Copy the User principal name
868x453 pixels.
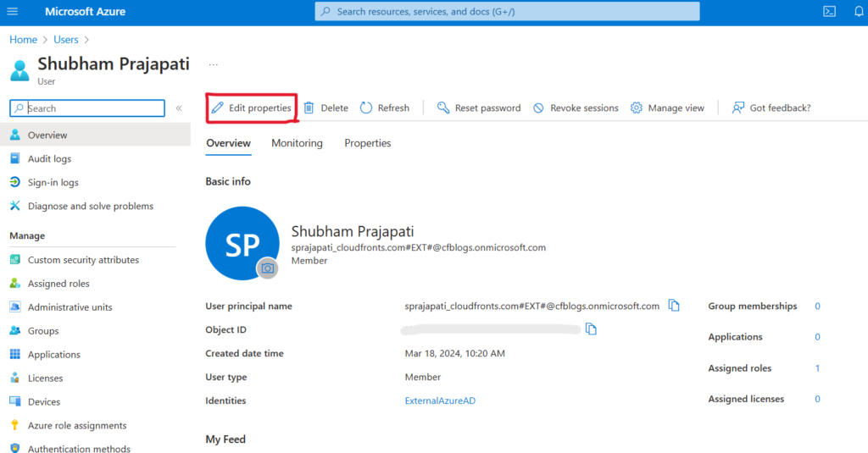coord(674,306)
